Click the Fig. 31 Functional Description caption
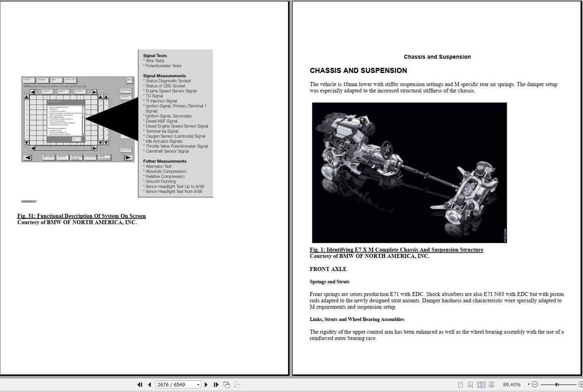The height and width of the screenshot is (392, 583). tap(81, 216)
